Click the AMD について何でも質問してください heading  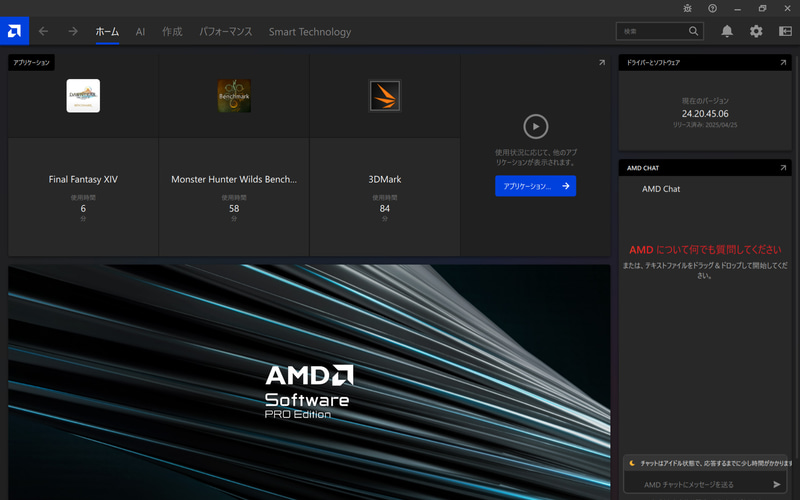[705, 249]
